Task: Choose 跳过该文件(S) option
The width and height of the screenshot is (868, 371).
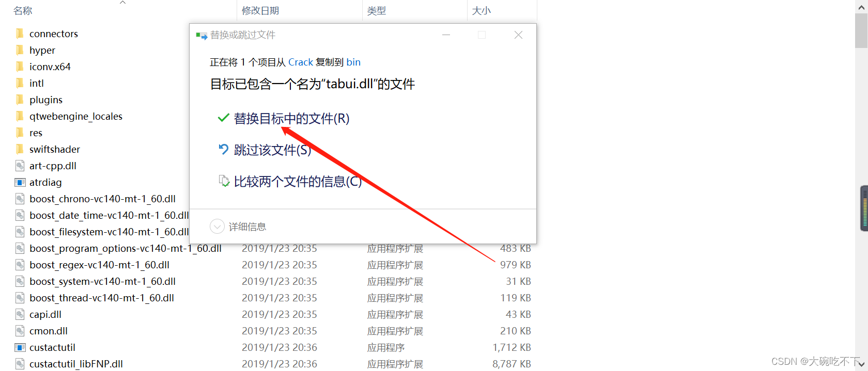Action: tap(272, 150)
